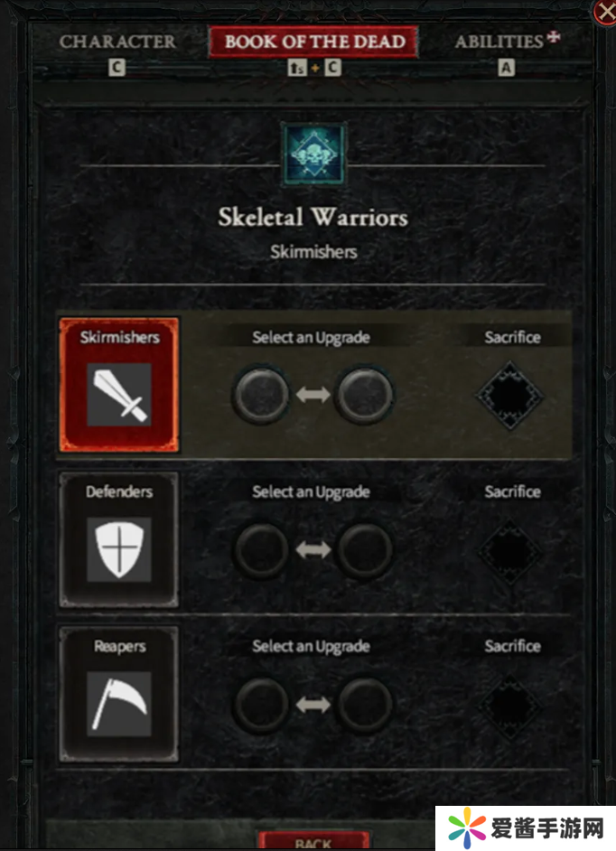
Task: Choose the right Reapers upgrade circle
Action: (365, 705)
